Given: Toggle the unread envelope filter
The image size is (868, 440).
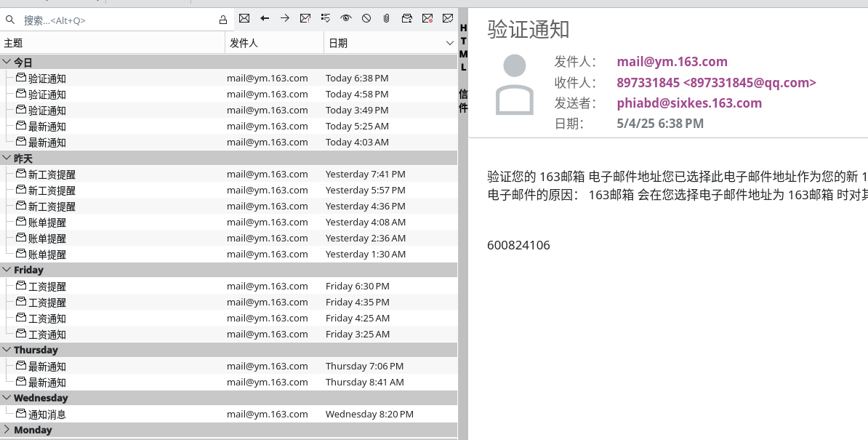Looking at the screenshot, I should point(244,18).
